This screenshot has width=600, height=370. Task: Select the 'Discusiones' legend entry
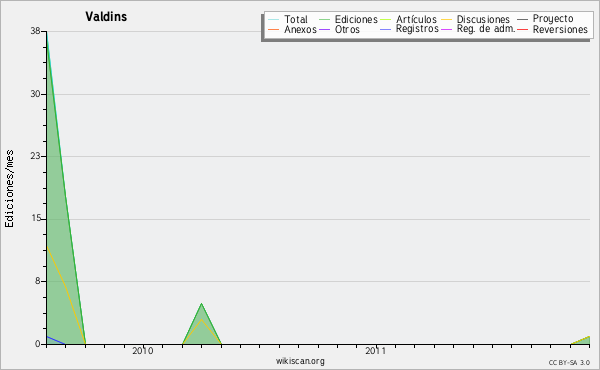(483, 19)
